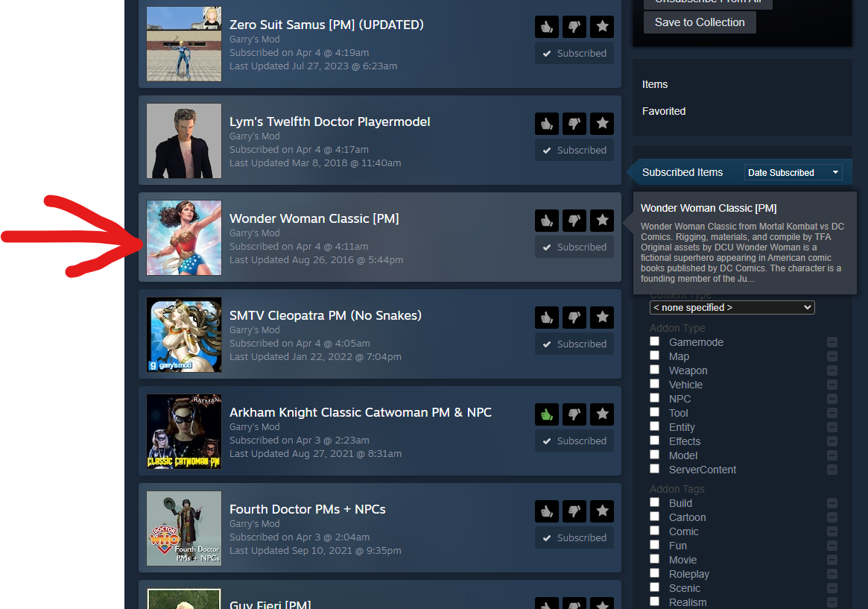Click Save to Collection button
Screen dimensions: 868x609
[700, 22]
